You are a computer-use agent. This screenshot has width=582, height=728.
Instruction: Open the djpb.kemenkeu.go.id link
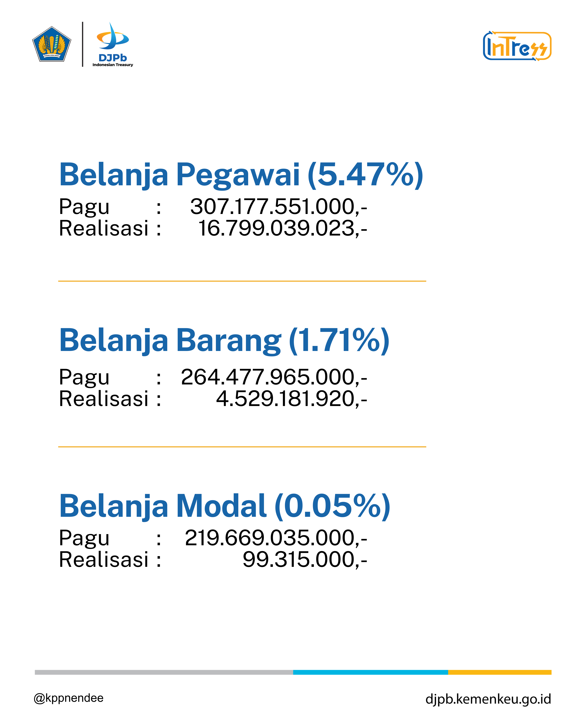(x=488, y=699)
